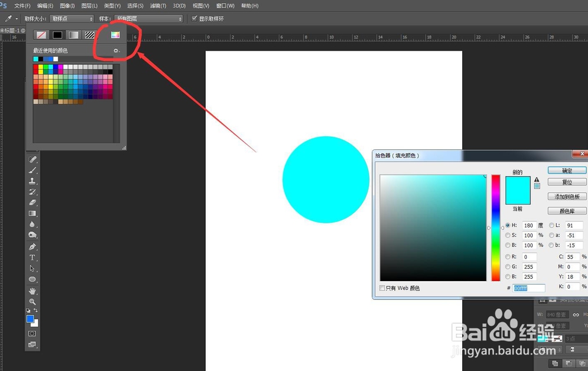Screen dimensions: 588x371
Task: Swap foreground and background colors
Action: 36,310
